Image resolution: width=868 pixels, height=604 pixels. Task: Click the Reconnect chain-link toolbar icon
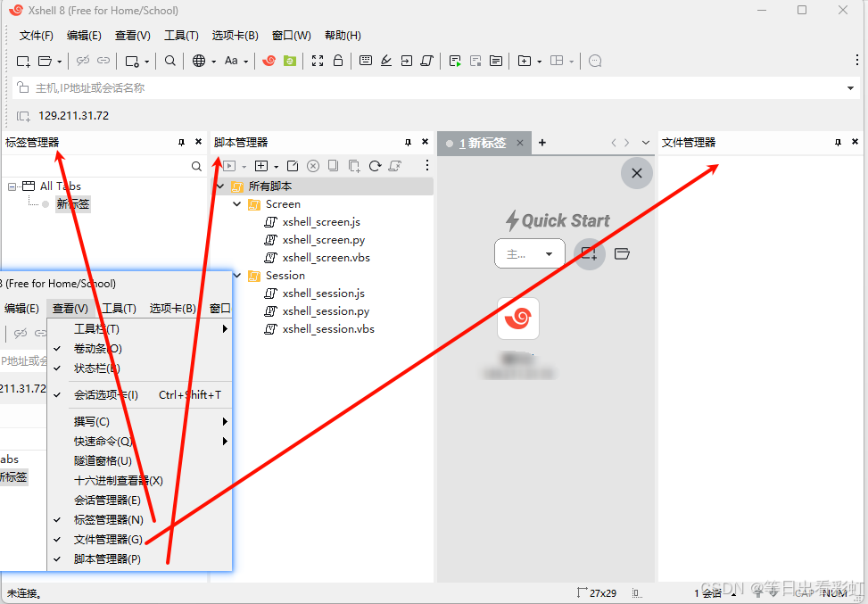103,61
